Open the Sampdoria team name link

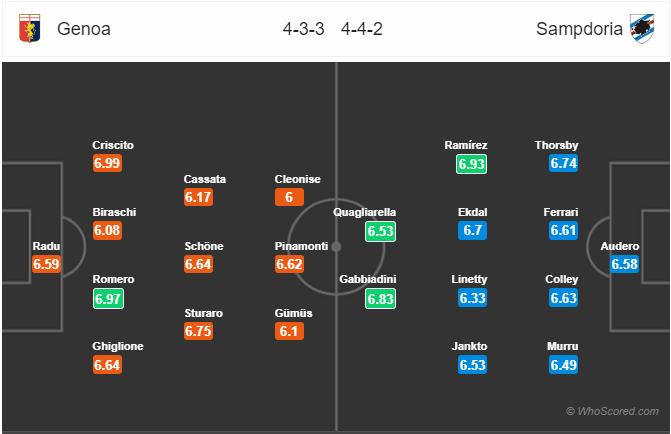[579, 29]
